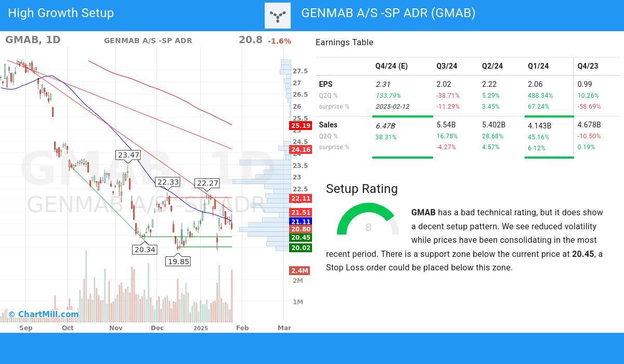Click the Q1/24 sales value 4.143B
This screenshot has width=624, height=364.
[x=539, y=125]
